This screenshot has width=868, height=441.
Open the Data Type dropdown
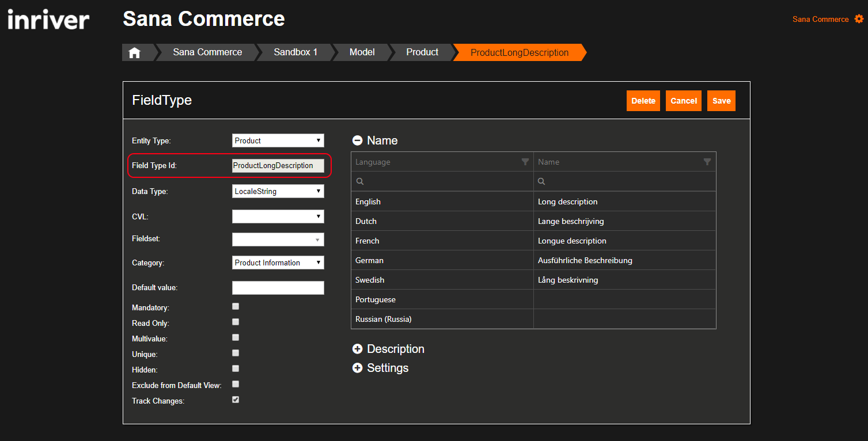click(x=278, y=191)
